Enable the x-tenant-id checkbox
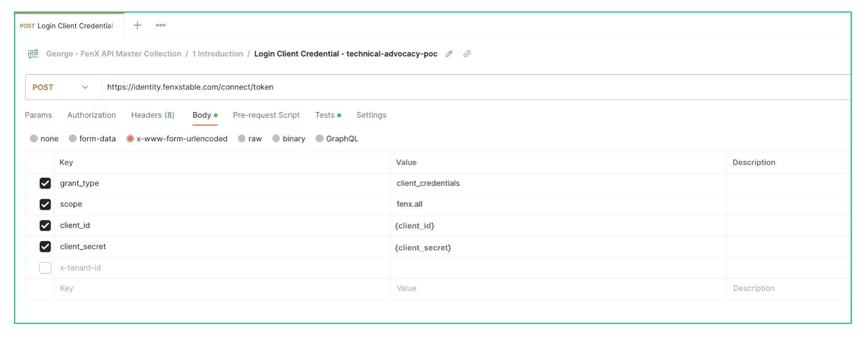This screenshot has width=868, height=338. tap(45, 268)
